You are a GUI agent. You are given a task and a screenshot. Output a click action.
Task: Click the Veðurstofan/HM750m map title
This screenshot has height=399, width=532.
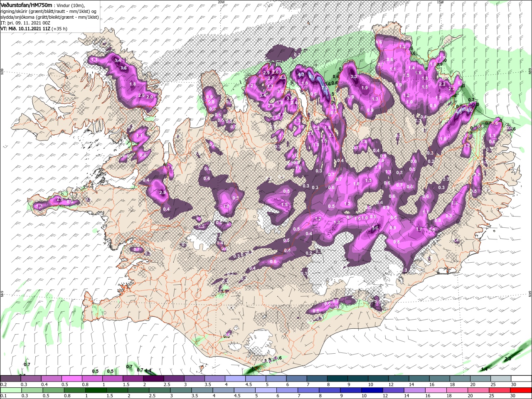click(26, 5)
